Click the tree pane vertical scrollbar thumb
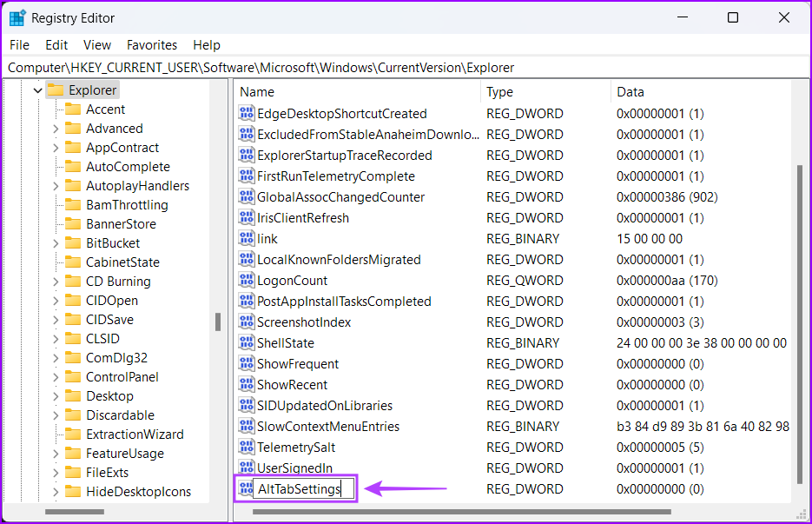812x524 pixels. (218, 322)
